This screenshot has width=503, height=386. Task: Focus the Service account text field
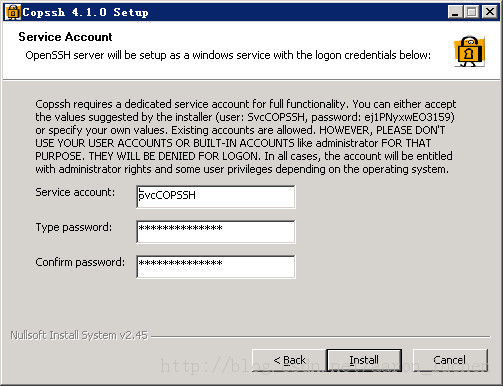tap(216, 197)
